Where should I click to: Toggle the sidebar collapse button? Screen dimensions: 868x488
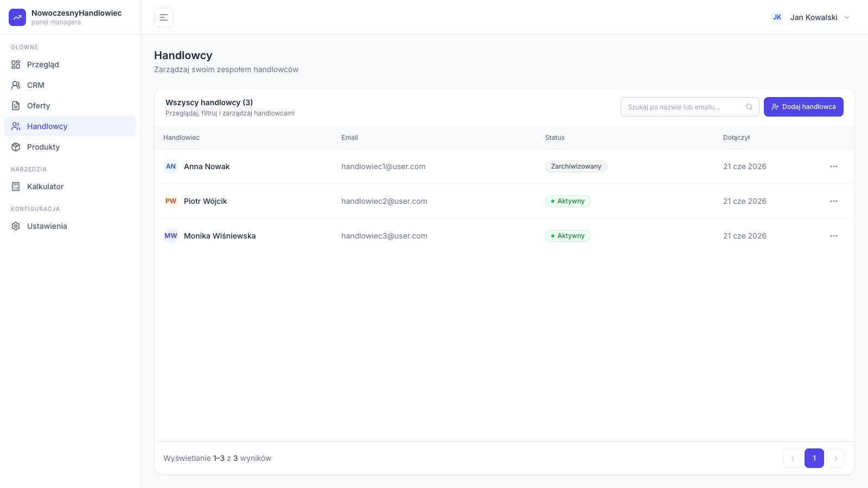click(164, 17)
